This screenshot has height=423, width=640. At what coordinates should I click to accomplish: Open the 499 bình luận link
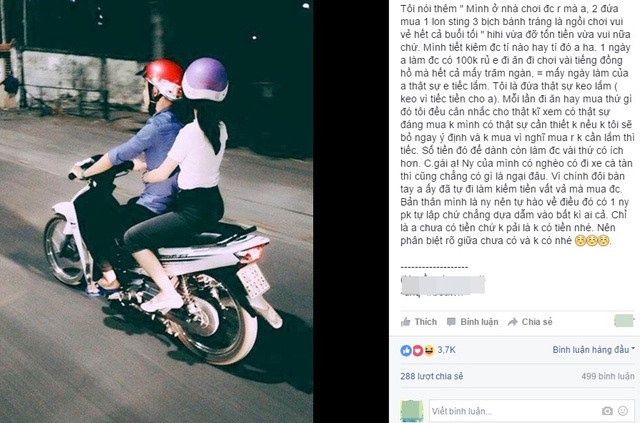[x=608, y=376]
